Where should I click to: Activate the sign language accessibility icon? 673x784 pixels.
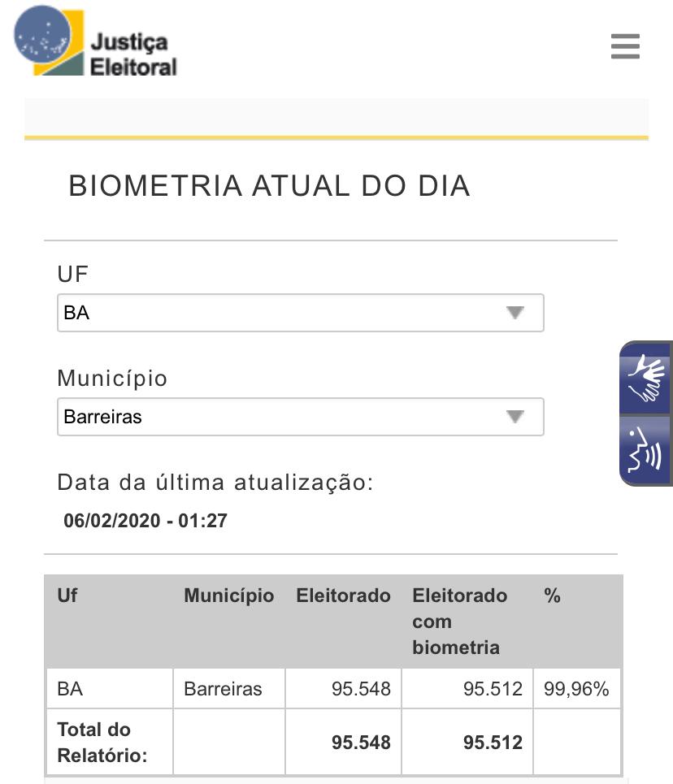(647, 379)
